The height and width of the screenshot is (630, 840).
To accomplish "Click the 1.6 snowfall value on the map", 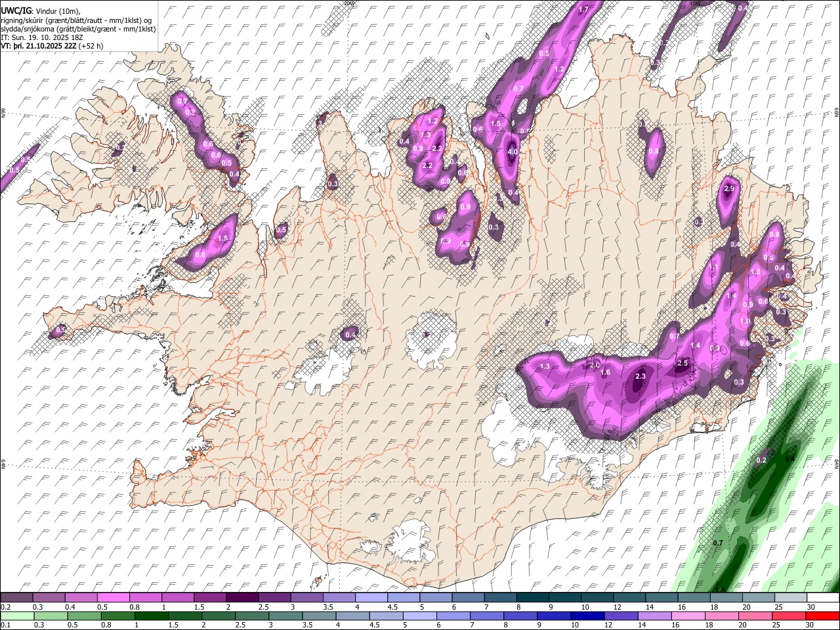I will point(605,372).
